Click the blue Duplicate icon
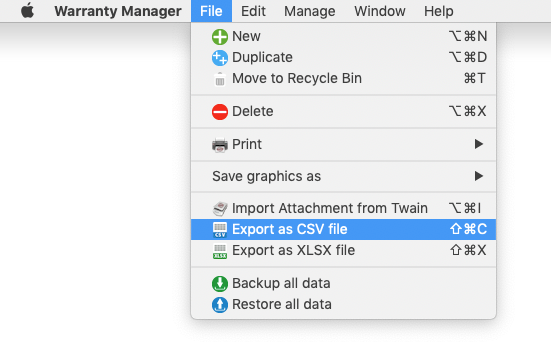Image resolution: width=551 pixels, height=360 pixels. pos(220,58)
